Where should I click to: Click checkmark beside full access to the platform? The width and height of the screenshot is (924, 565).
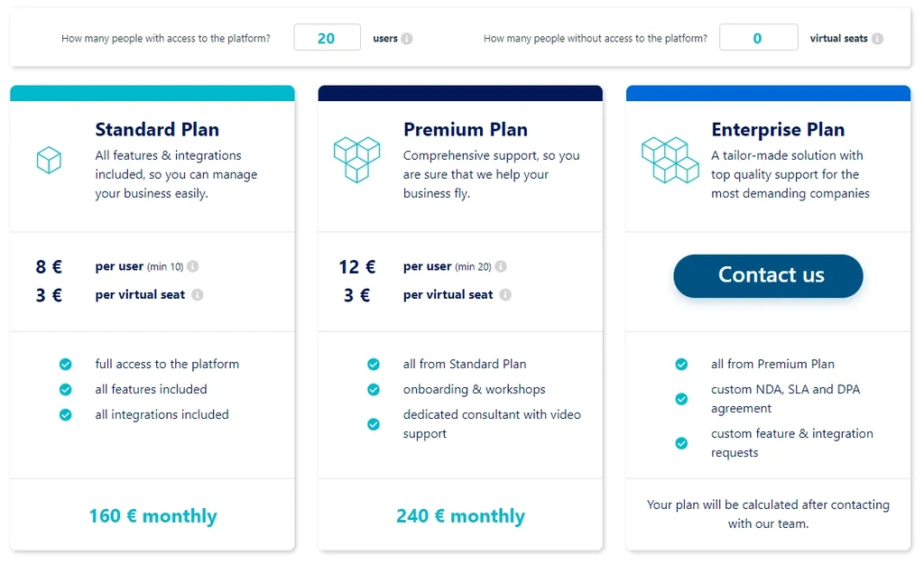65,364
